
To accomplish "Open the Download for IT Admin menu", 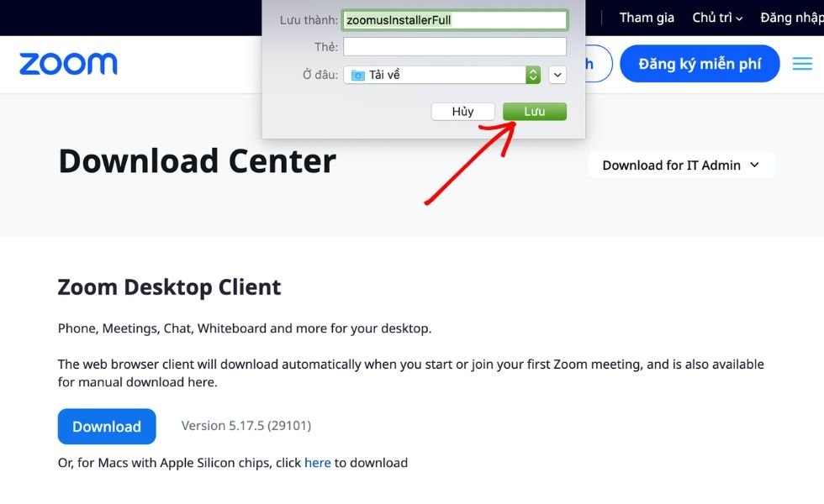I will [681, 165].
